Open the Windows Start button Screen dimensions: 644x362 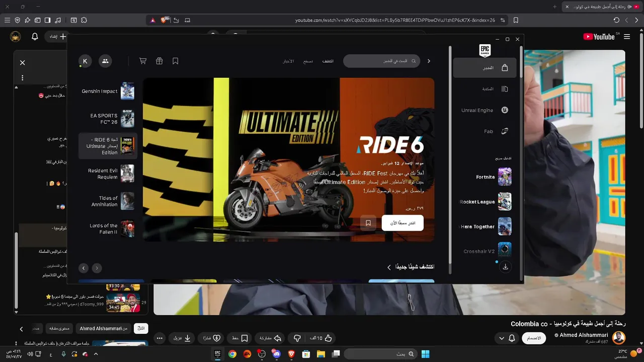pyautogui.click(x=425, y=354)
